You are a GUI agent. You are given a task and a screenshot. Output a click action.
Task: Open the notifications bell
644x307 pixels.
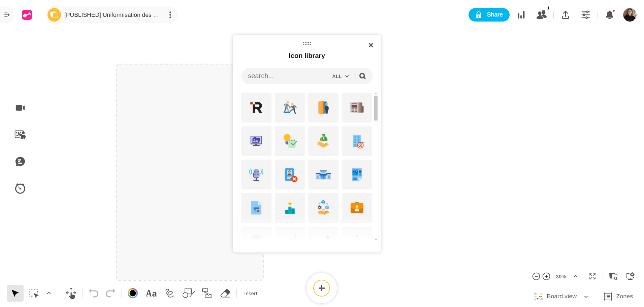[x=609, y=15]
